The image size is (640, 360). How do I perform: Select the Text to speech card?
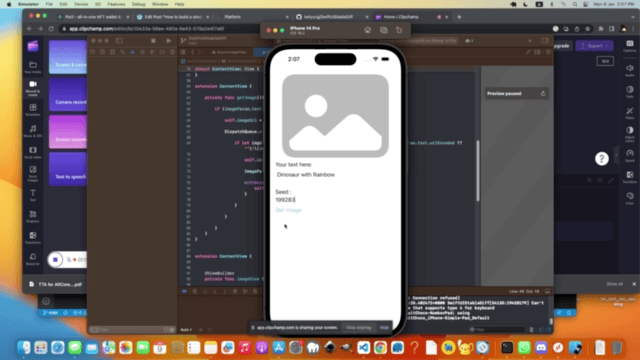[x=68, y=169]
